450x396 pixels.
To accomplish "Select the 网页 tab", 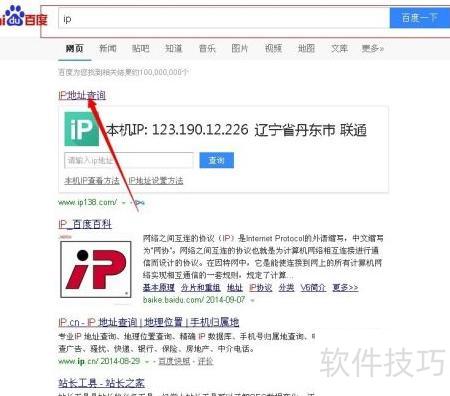I will tap(74, 48).
